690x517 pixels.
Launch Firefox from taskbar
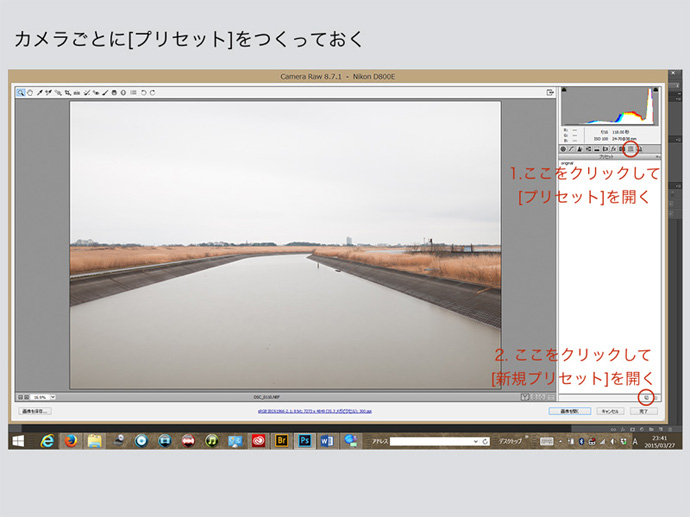pyautogui.click(x=71, y=441)
